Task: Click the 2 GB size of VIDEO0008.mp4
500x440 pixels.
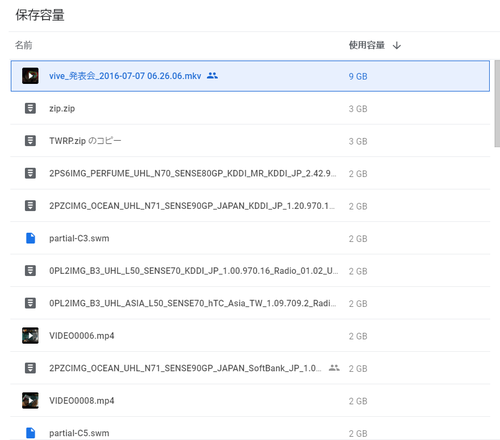Action: click(358, 401)
